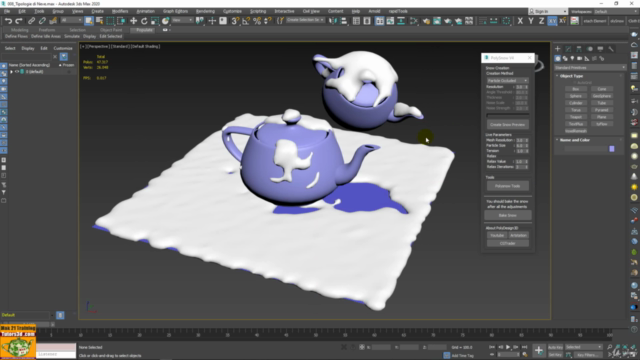This screenshot has width=640, height=360.
Task: Open the reference coordinate View dropdown
Action: point(182,20)
